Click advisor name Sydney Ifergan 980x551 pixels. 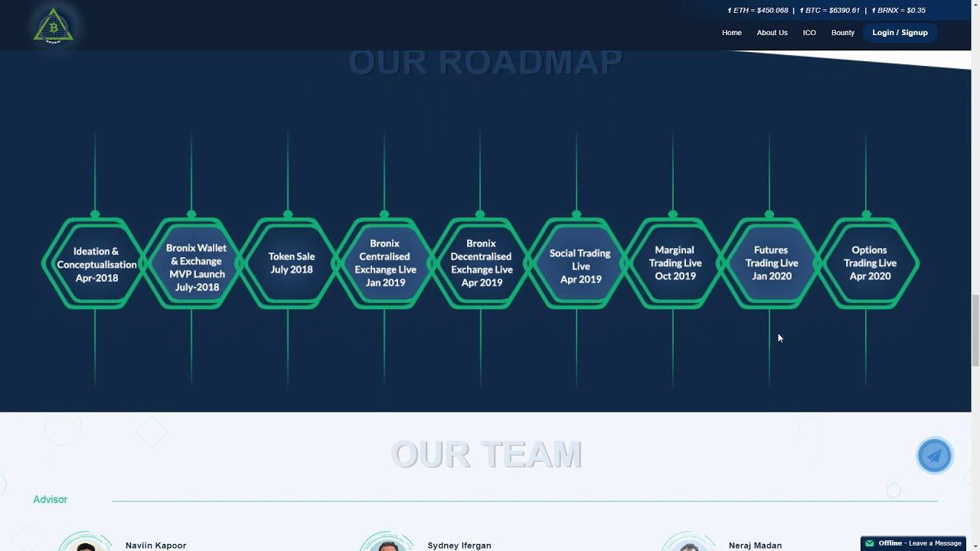pyautogui.click(x=459, y=546)
